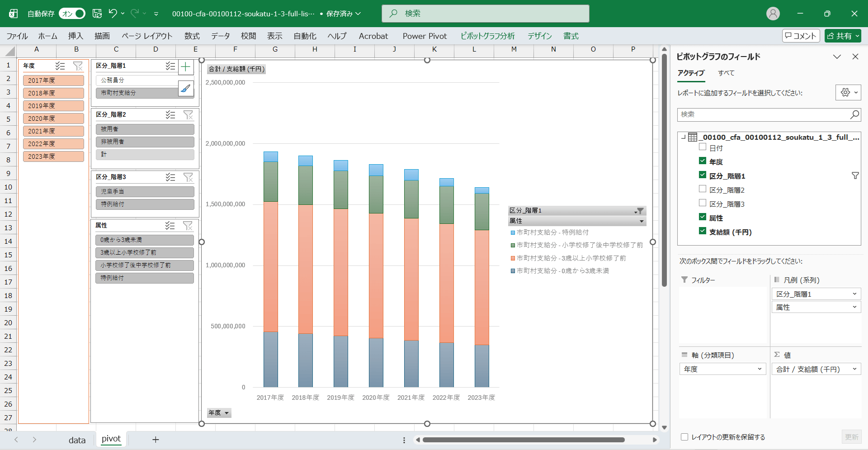Select 2020年度 in the 年度 slicer
Image resolution: width=868 pixels, height=450 pixels.
(x=53, y=118)
